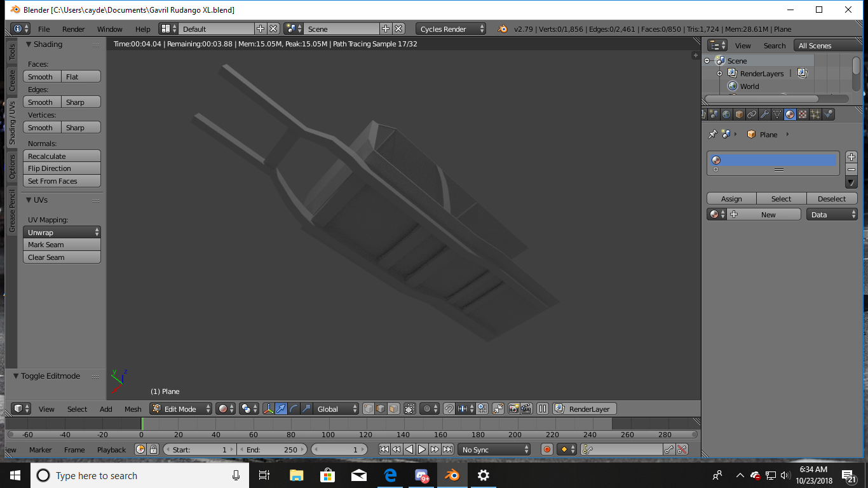Switch to the Create side tab
The height and width of the screenshot is (488, 868).
click(11, 81)
